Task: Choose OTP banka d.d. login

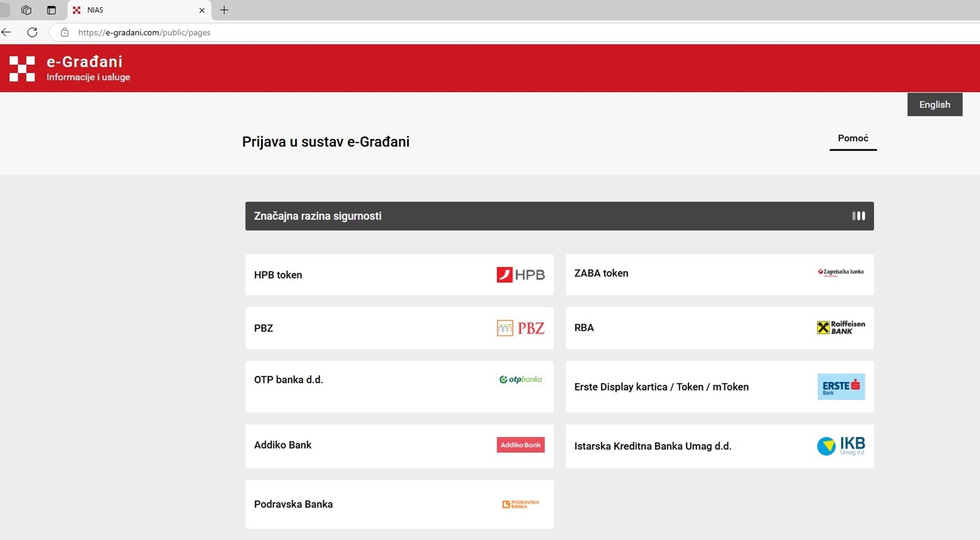Action: click(x=399, y=386)
